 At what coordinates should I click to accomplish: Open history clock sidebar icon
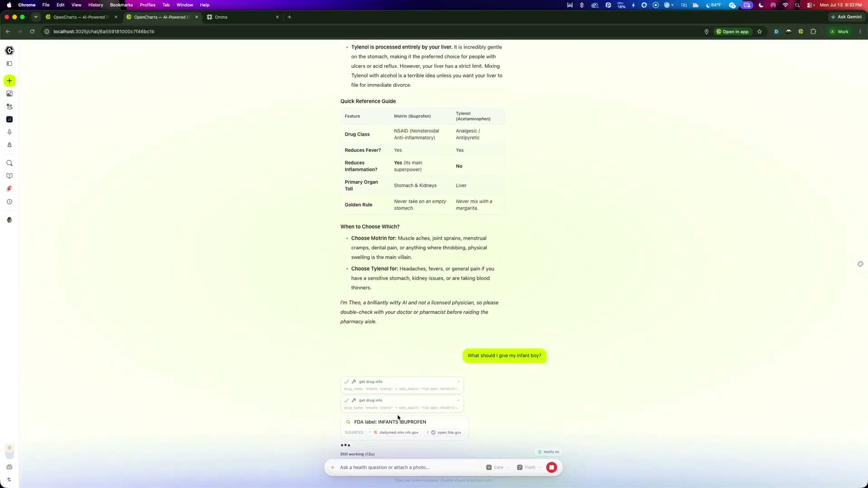click(x=9, y=202)
